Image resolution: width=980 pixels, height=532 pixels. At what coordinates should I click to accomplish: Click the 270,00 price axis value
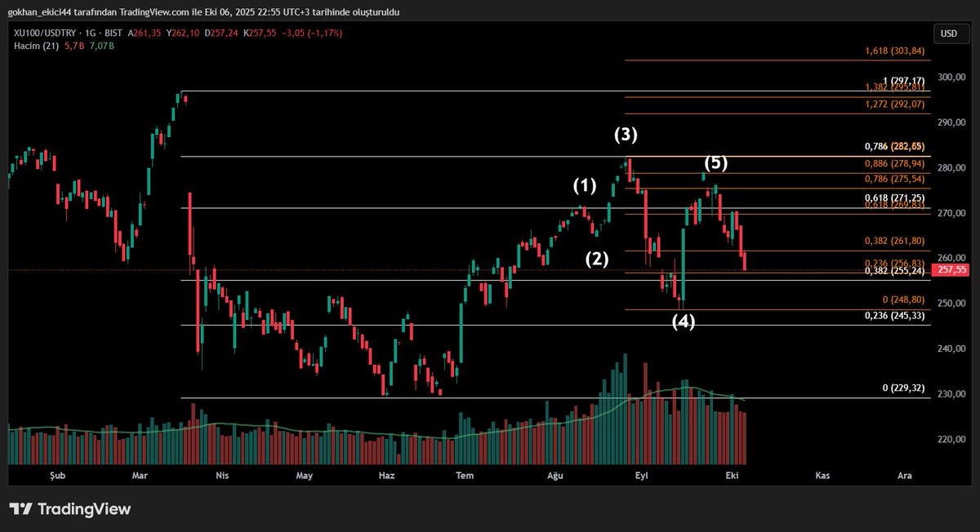point(951,213)
